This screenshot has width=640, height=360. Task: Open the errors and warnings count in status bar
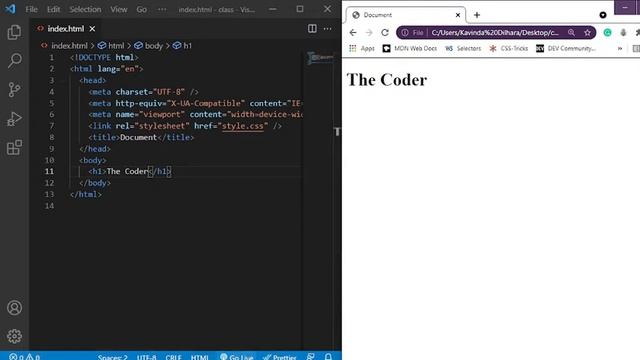(x=24, y=357)
